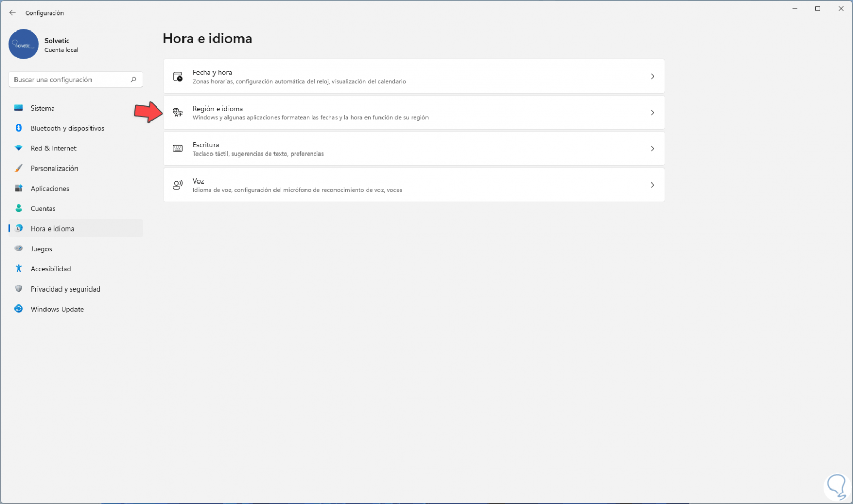Select Hora e idioma in sidebar
Image resolution: width=853 pixels, height=504 pixels.
(52, 228)
